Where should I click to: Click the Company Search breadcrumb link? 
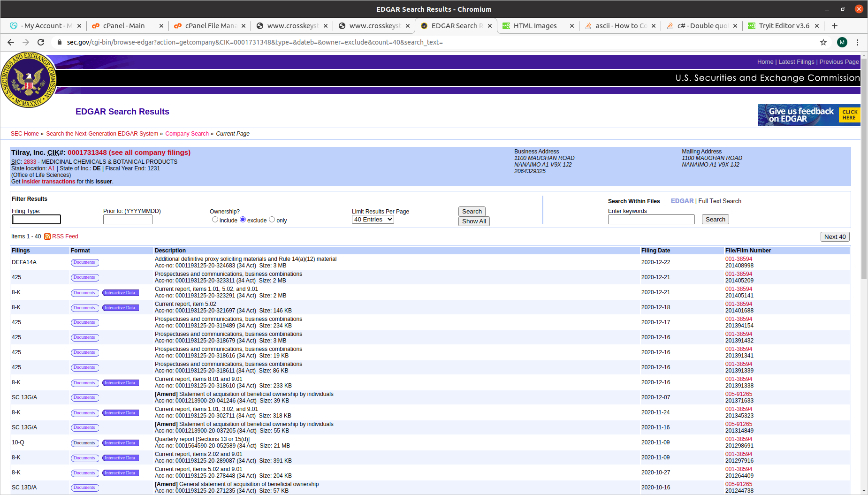[187, 133]
